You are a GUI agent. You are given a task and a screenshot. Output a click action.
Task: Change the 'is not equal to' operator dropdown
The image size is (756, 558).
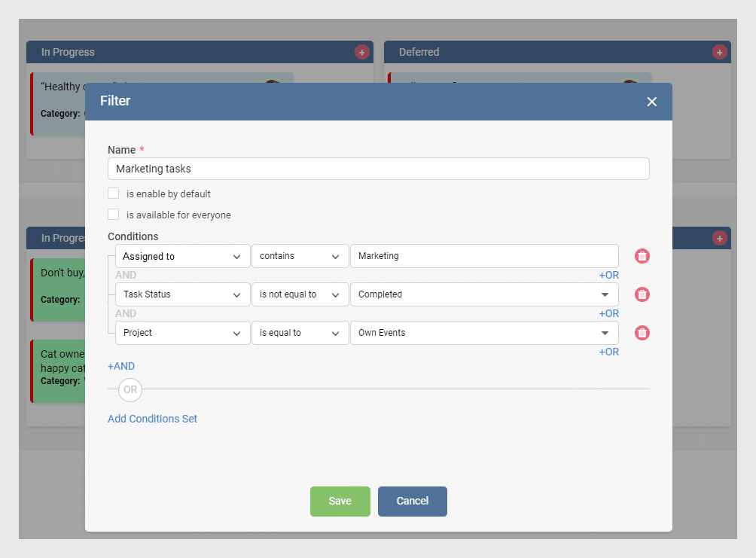pos(300,294)
